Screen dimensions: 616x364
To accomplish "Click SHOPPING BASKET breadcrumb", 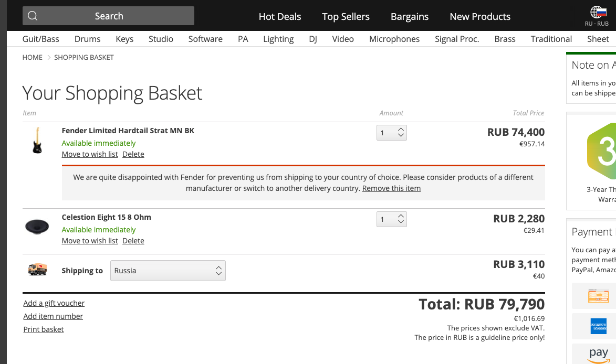I will (83, 57).
